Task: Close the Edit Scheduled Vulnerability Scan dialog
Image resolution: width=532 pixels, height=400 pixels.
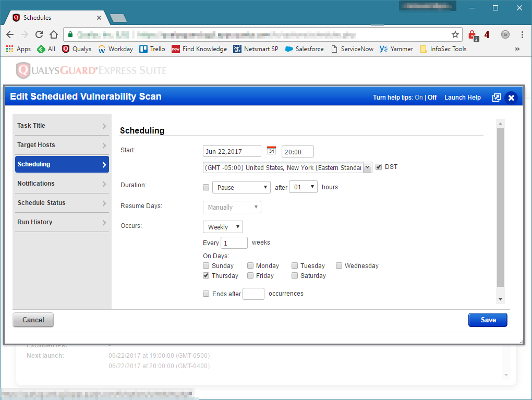Action: click(x=511, y=98)
